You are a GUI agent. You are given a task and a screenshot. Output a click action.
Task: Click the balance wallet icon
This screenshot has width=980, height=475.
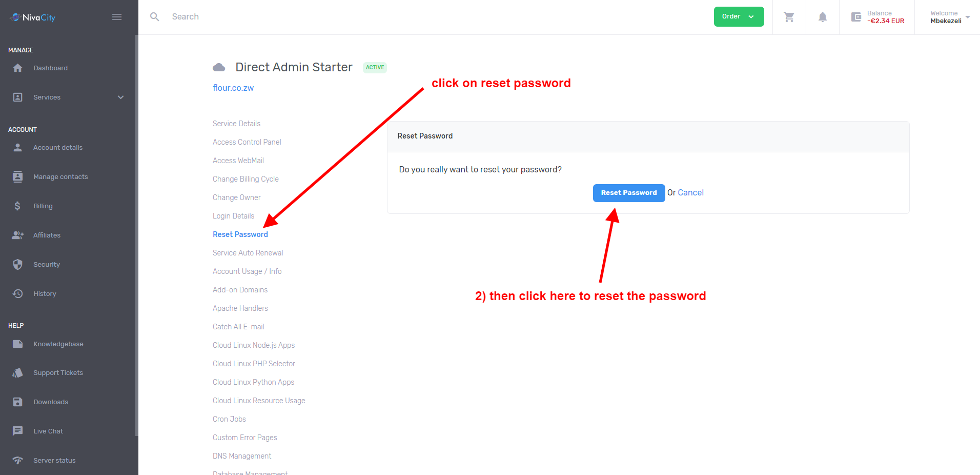(856, 17)
